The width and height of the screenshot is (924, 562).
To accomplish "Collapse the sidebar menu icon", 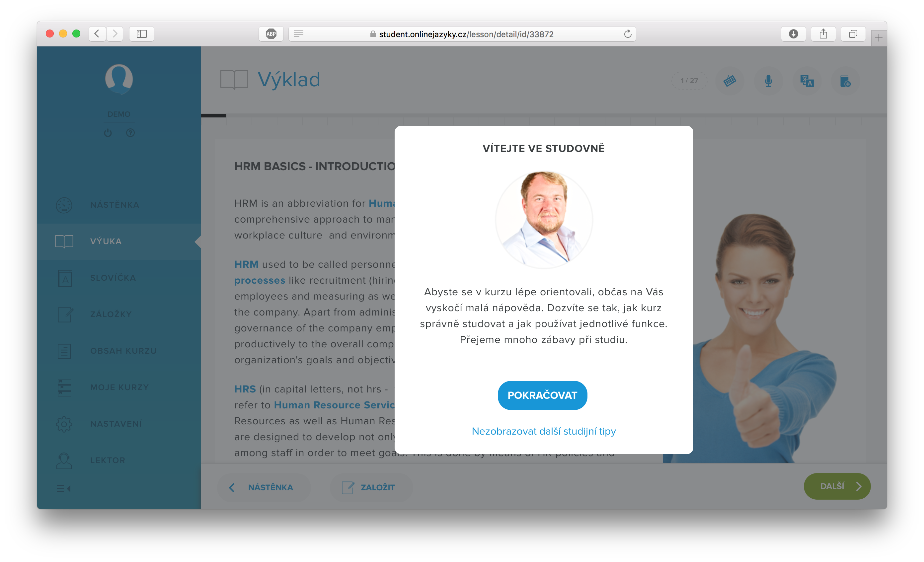I will pyautogui.click(x=64, y=489).
